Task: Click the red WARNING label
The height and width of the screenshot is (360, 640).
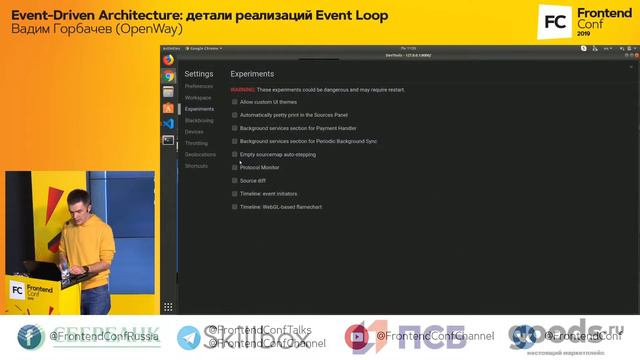Action: 242,90
